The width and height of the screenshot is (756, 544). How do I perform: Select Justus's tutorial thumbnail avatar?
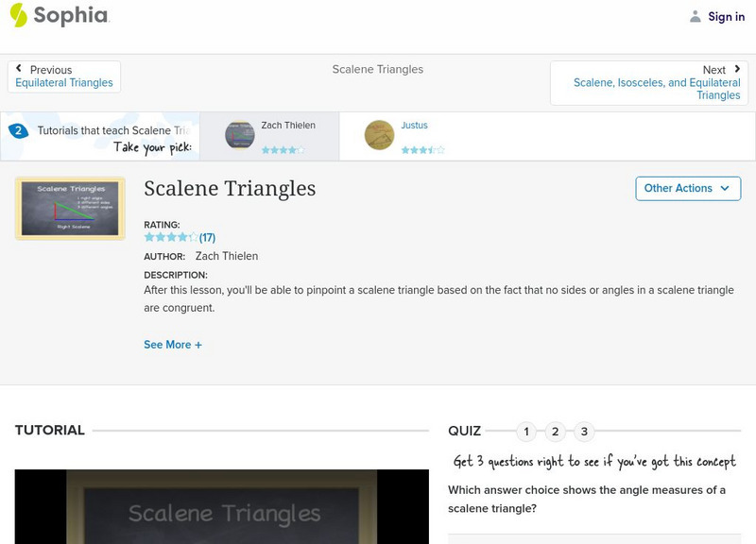379,134
